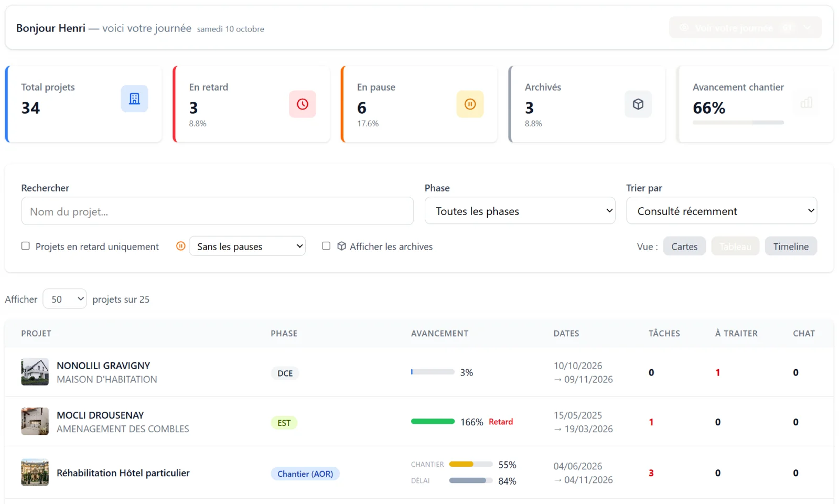Click the En retard stat card value 3
Image resolution: width=839 pixels, height=504 pixels.
coord(193,108)
